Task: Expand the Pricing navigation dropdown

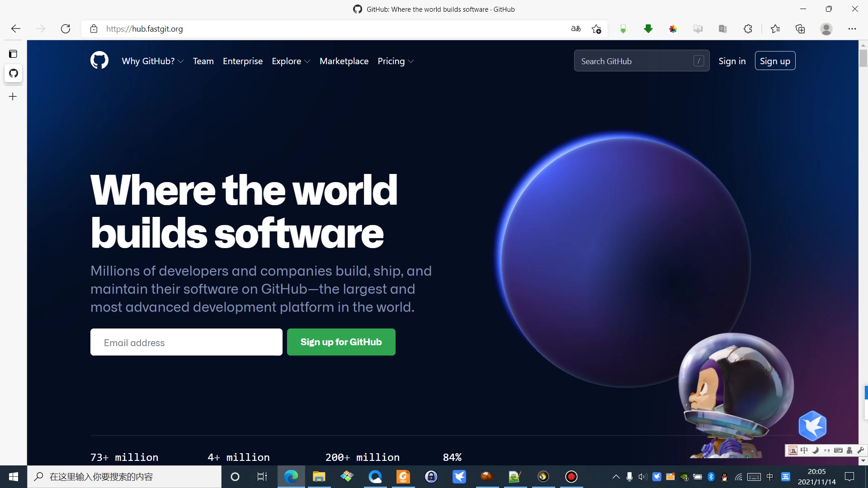Action: (396, 61)
